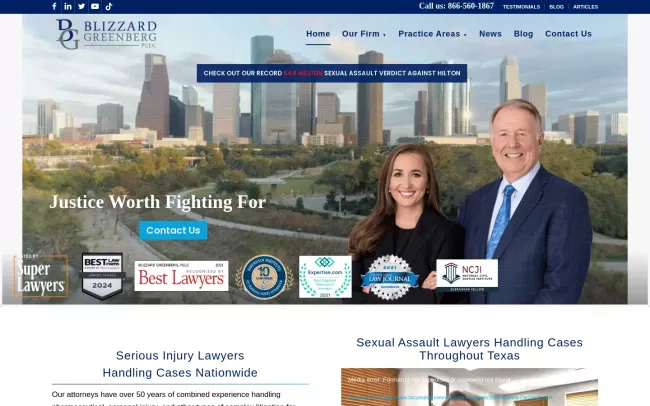Click the blue Contact Us button
Viewport: 650px width, 406px height.
[x=173, y=230]
